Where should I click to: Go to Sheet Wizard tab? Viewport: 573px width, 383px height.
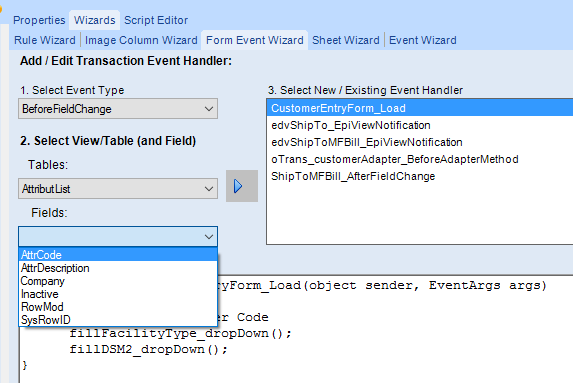[346, 40]
